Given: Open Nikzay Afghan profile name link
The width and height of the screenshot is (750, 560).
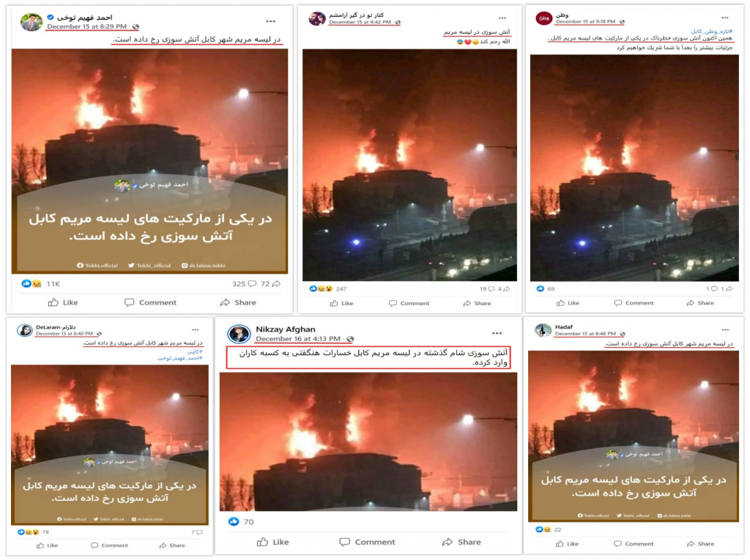Looking at the screenshot, I should point(285,329).
